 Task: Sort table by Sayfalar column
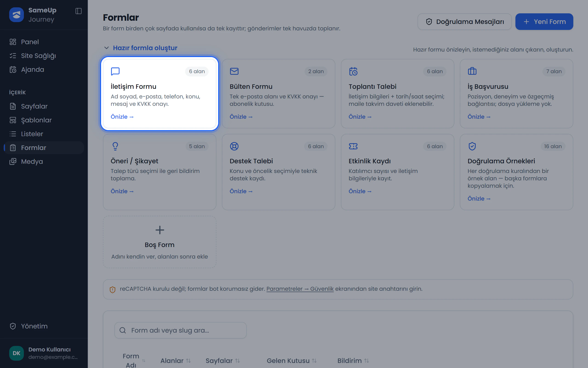click(223, 361)
